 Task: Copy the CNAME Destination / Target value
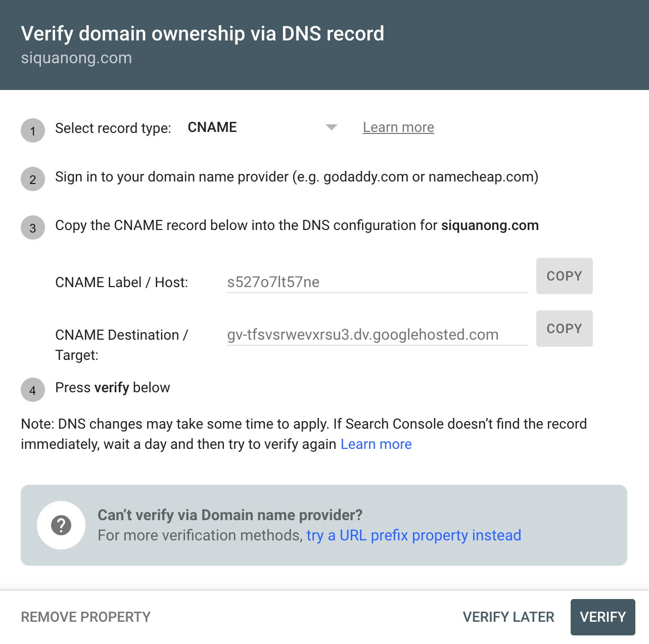click(x=564, y=329)
